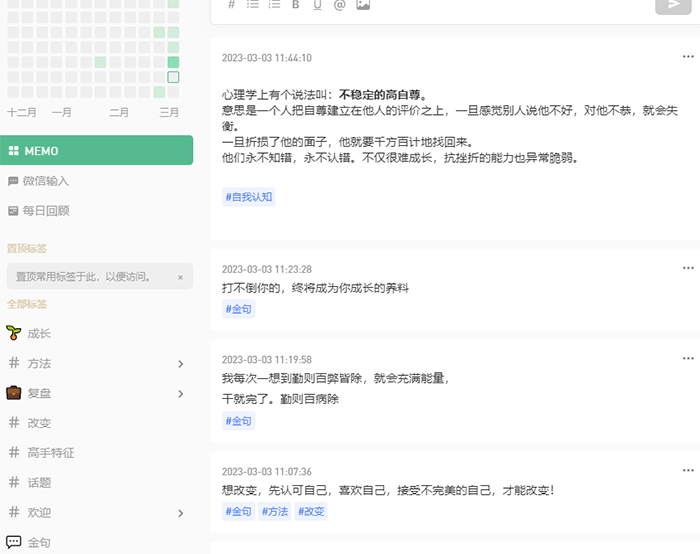700x554 pixels.
Task: Insert a hashtag using the # toolbar icon
Action: tap(231, 5)
